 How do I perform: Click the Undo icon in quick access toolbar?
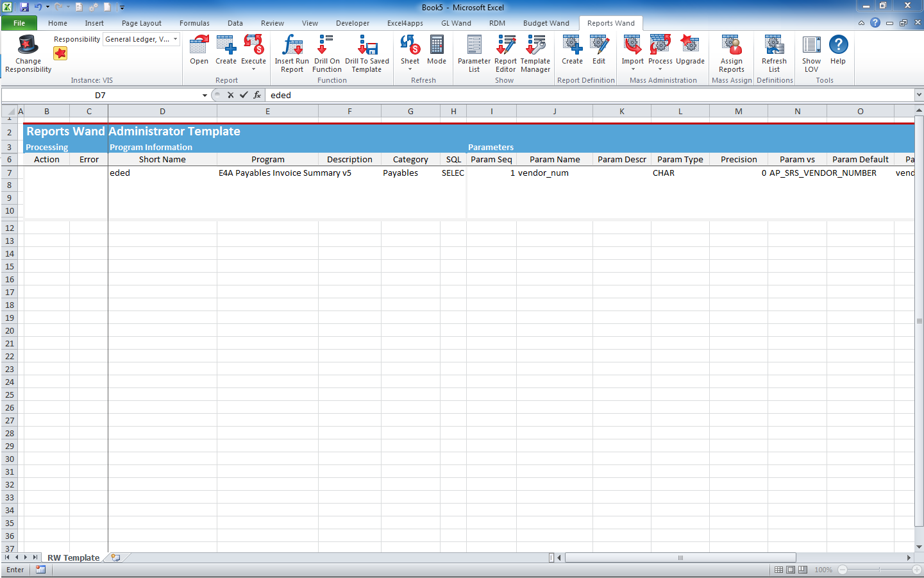tap(38, 7)
